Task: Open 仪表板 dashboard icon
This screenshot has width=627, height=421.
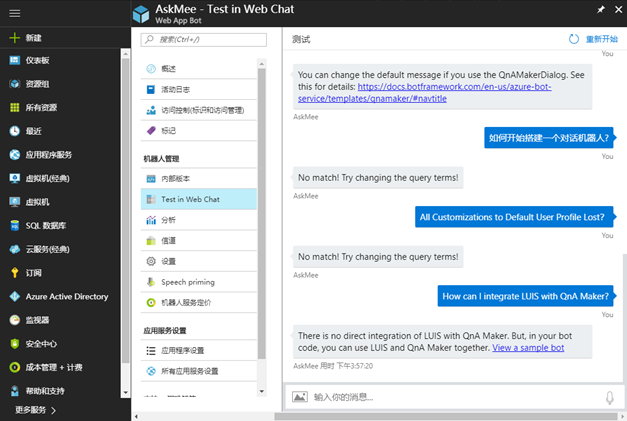Action: point(14,60)
